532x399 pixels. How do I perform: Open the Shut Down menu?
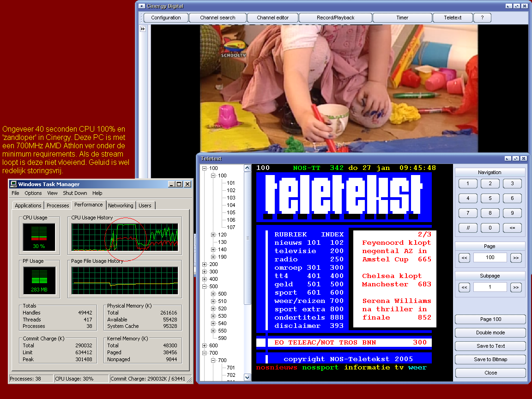click(75, 193)
